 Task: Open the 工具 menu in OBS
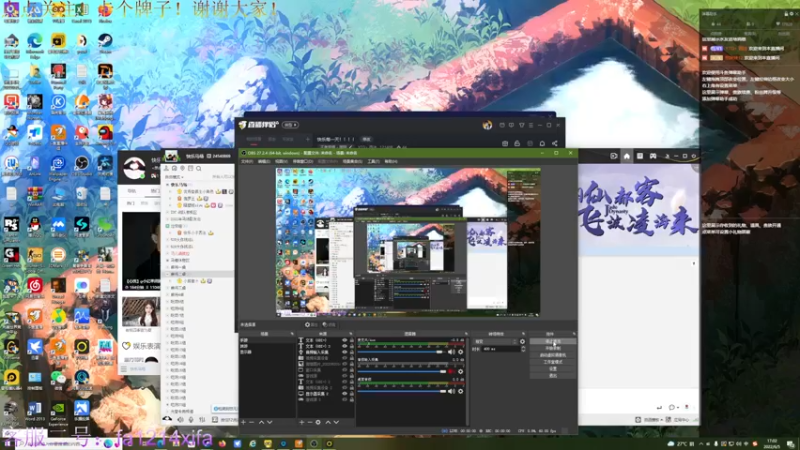pos(373,161)
